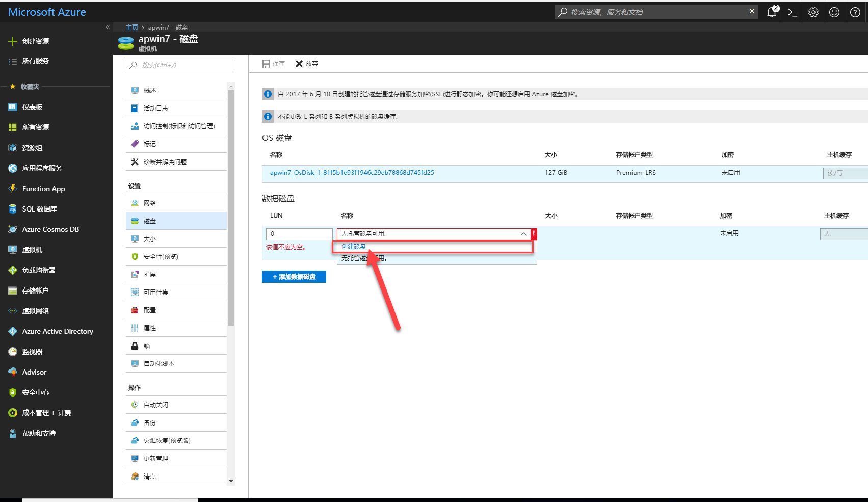
Task: Click the 虚拟网络 icon
Action: 13,311
